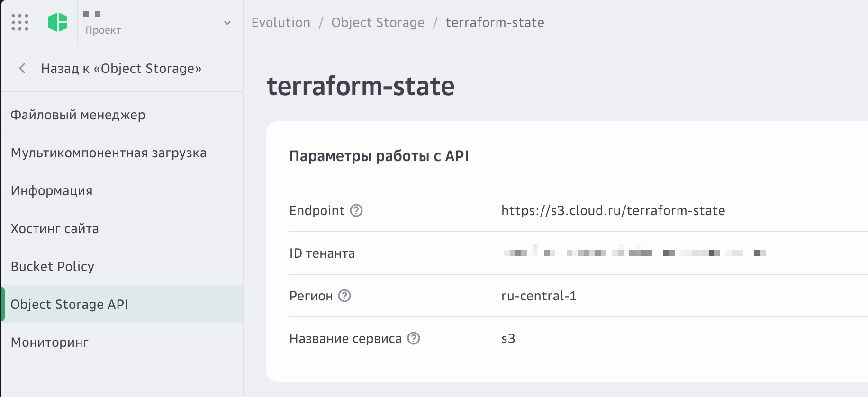
Task: Open help for Название сервиса
Action: click(415, 339)
